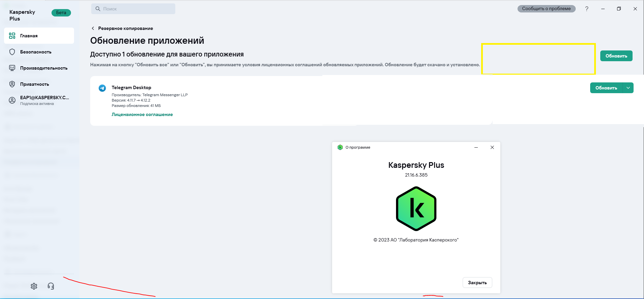Image resolution: width=644 pixels, height=299 pixels.
Task: Click the privacy icon beside Приватность
Action: 12,84
